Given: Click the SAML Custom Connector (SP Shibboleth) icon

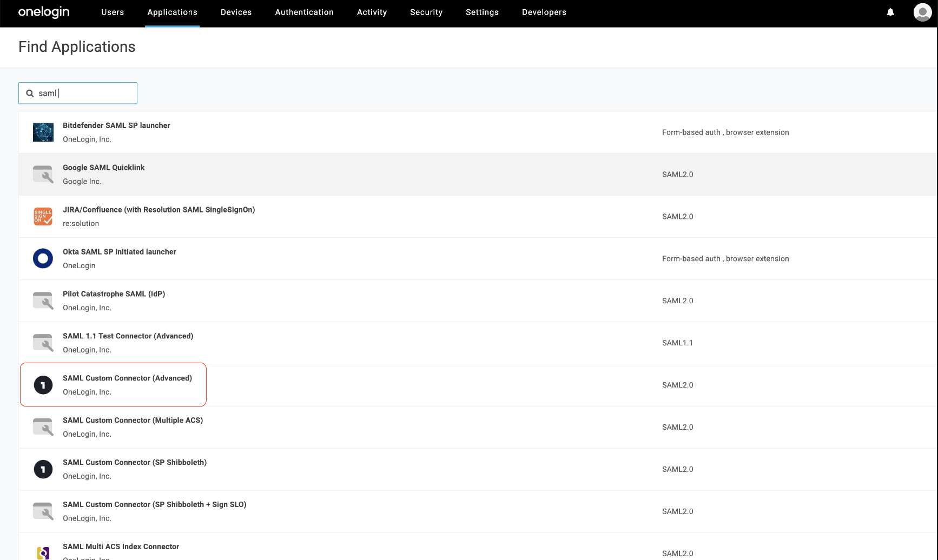Looking at the screenshot, I should (x=43, y=469).
